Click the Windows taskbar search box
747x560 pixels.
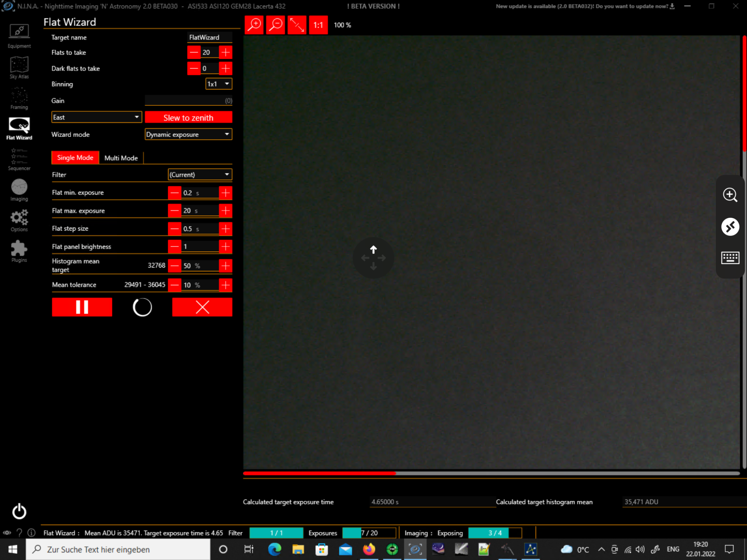(x=118, y=549)
